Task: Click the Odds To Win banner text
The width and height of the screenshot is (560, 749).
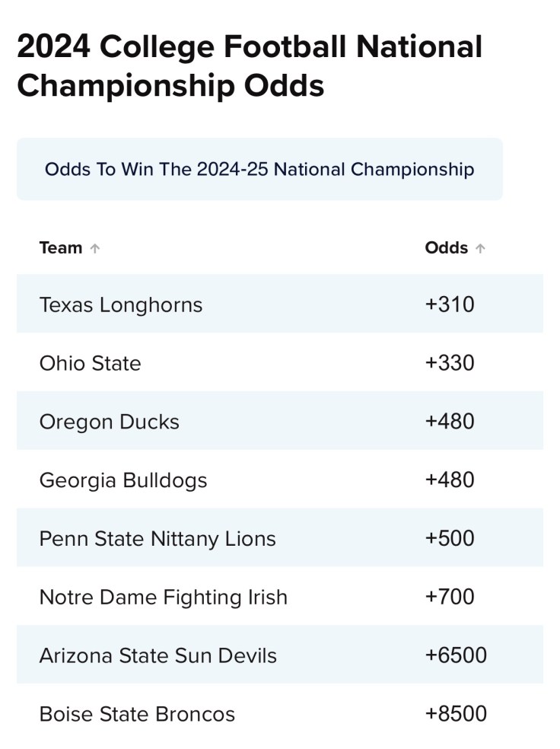Action: 259,169
